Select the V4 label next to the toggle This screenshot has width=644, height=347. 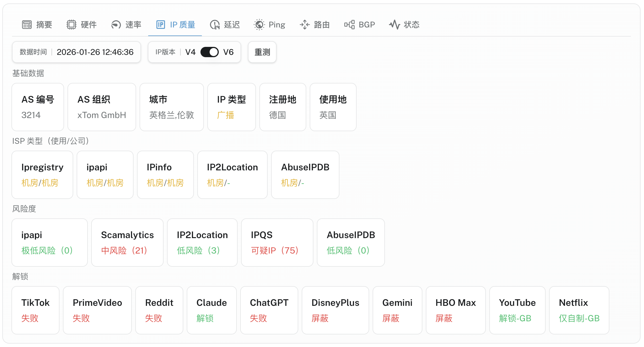click(190, 52)
